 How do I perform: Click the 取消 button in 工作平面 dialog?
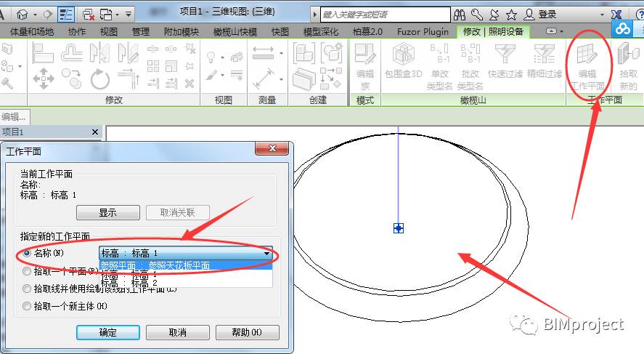click(x=177, y=332)
